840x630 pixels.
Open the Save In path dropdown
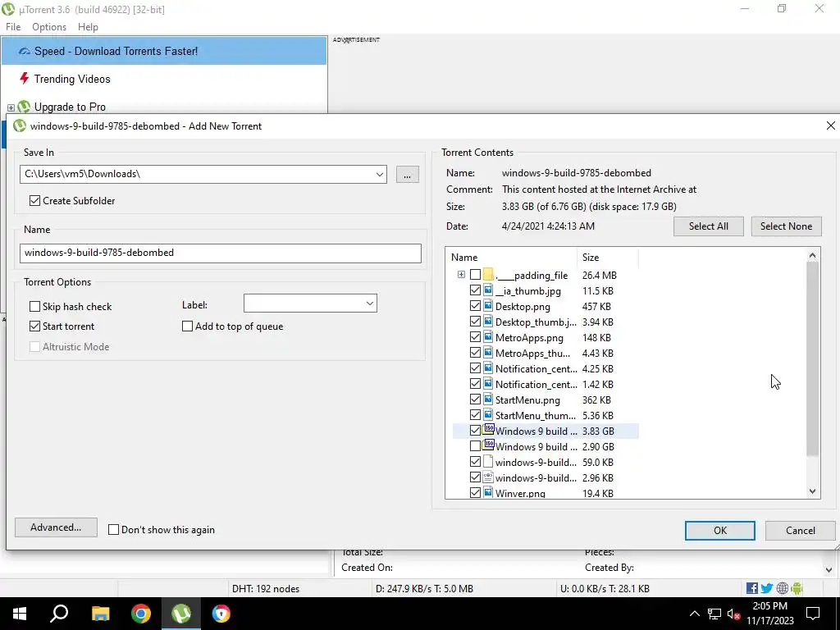pyautogui.click(x=379, y=174)
